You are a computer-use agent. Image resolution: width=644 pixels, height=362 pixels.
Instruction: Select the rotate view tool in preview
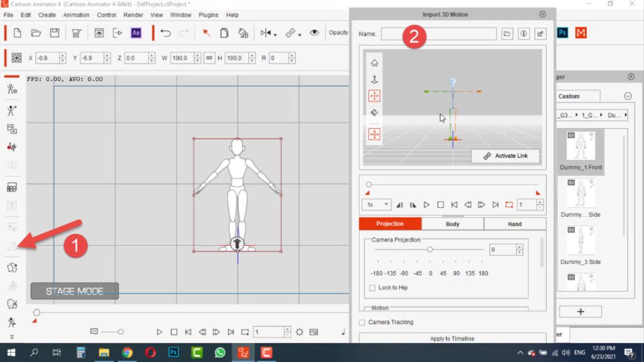pyautogui.click(x=374, y=112)
